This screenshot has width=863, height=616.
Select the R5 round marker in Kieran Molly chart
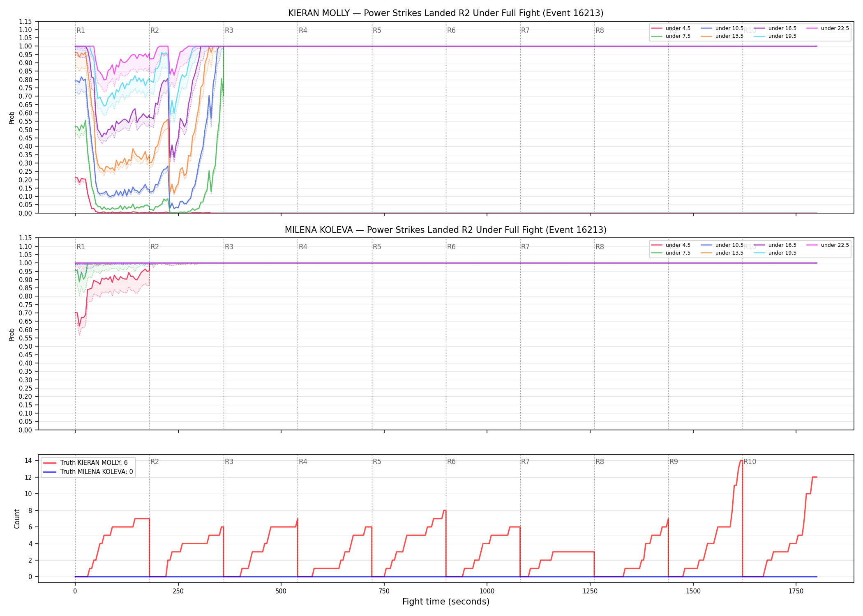(x=377, y=30)
